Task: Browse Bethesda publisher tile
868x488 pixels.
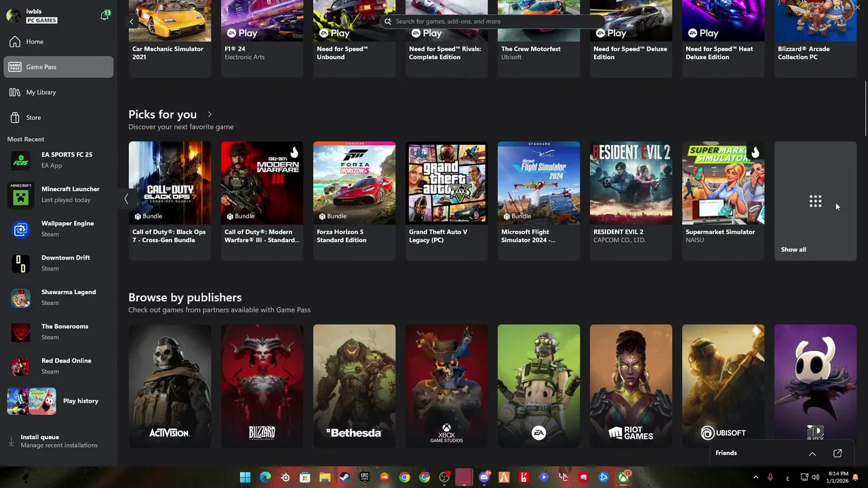Action: point(354,386)
